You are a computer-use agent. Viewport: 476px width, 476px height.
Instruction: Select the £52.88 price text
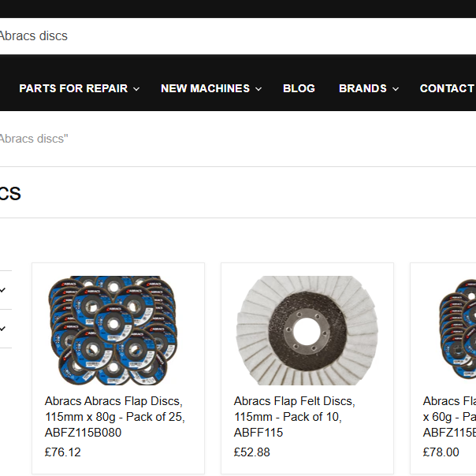click(x=252, y=452)
